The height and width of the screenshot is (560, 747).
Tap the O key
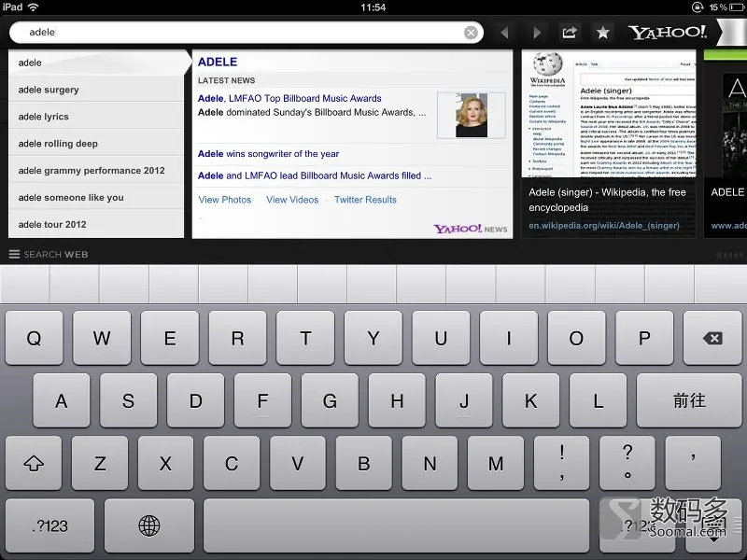pyautogui.click(x=576, y=338)
